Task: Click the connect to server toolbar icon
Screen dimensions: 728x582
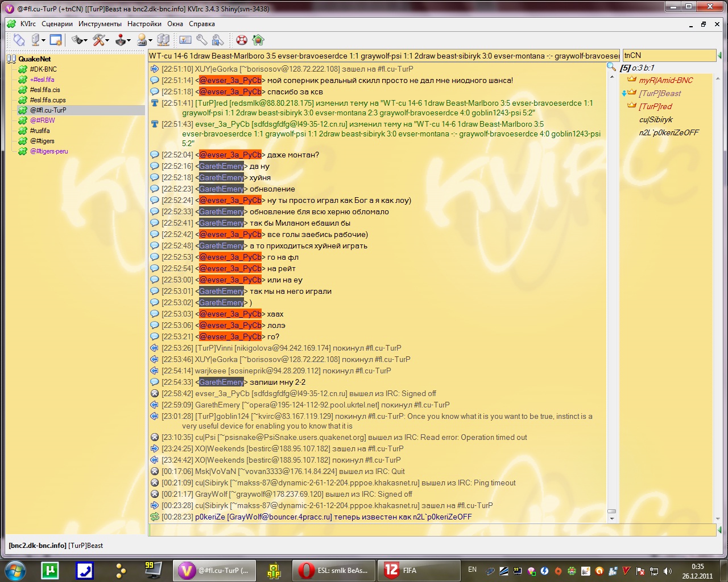Action: (19, 40)
